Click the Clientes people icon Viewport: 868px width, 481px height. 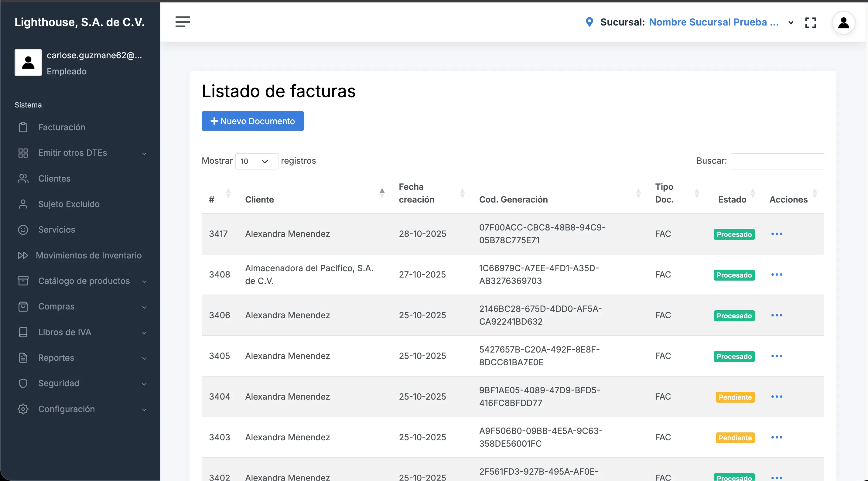click(23, 179)
